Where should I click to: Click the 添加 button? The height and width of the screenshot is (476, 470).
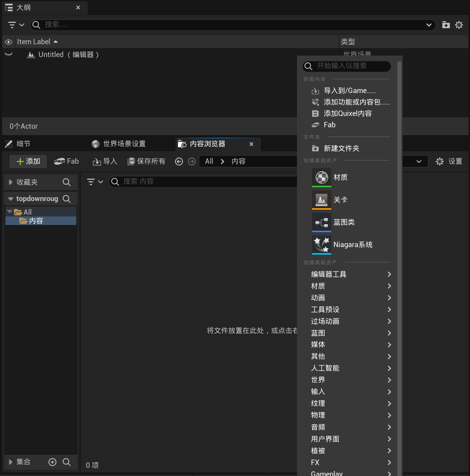coord(28,162)
